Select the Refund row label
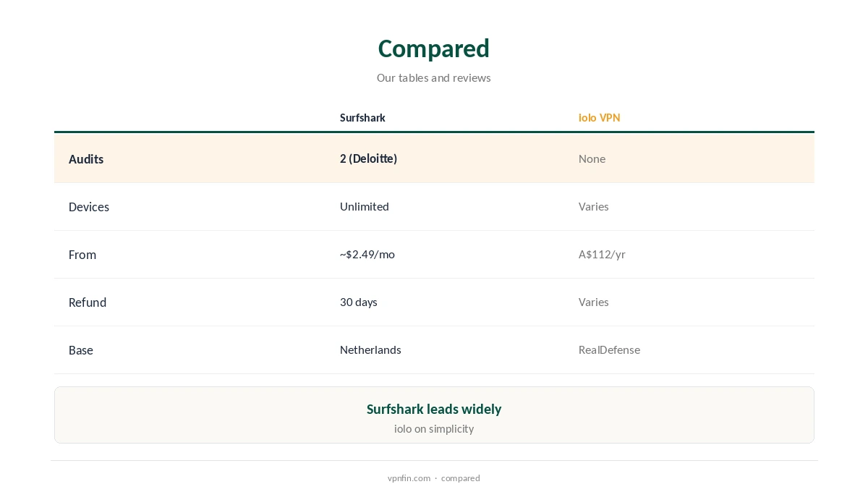 point(88,302)
